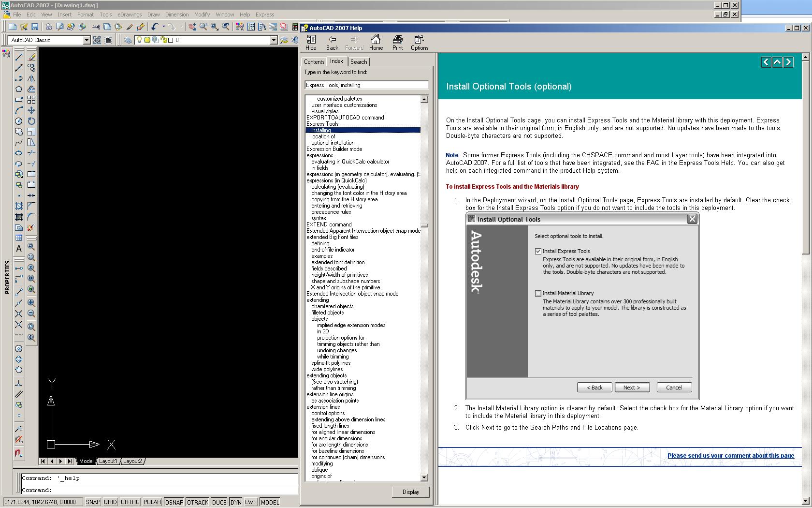The height and width of the screenshot is (508, 812).
Task: Toggle DYN dynamic input in status bar
Action: point(236,502)
